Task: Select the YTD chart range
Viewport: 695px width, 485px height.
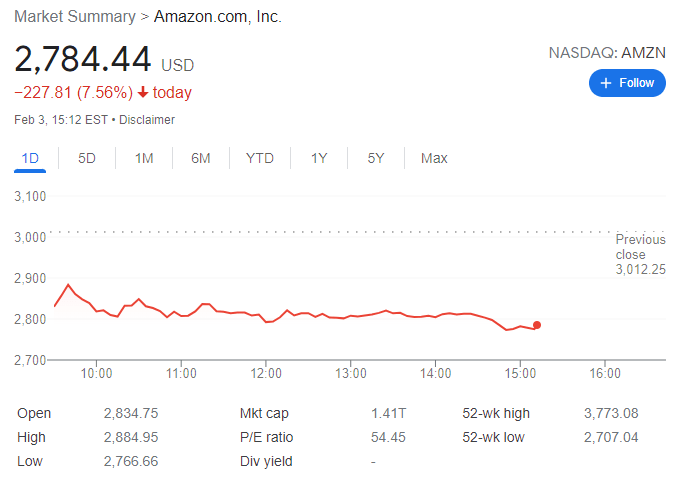Action: click(x=260, y=158)
